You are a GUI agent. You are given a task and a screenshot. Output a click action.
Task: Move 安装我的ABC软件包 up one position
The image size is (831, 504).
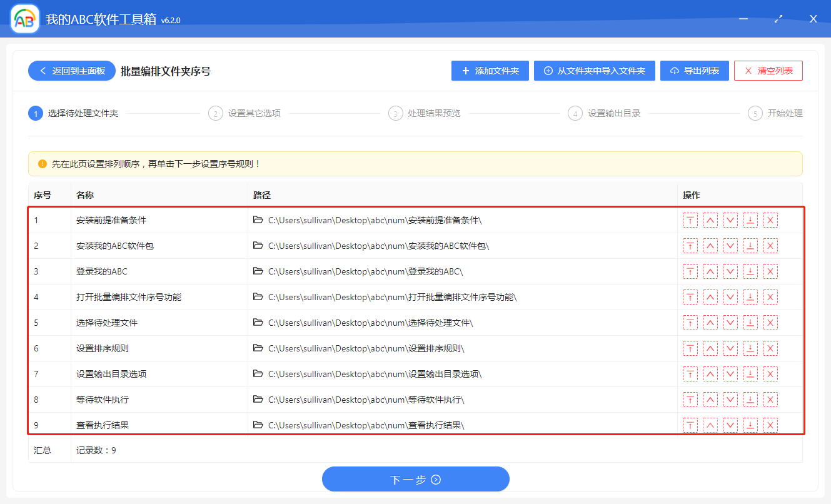710,246
